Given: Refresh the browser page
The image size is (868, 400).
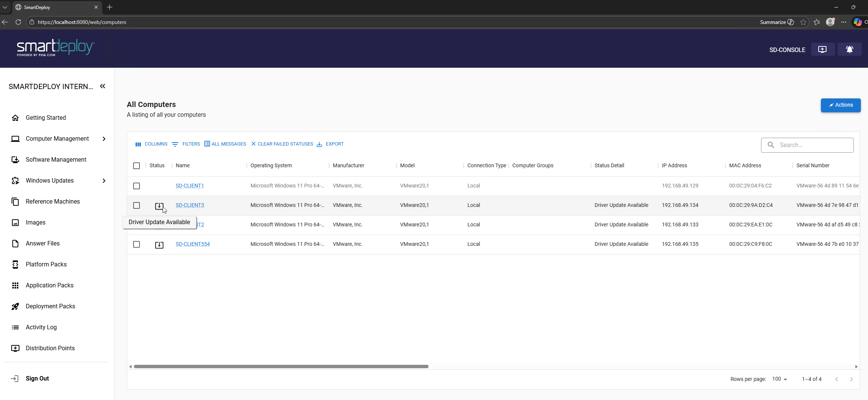Looking at the screenshot, I should point(18,22).
